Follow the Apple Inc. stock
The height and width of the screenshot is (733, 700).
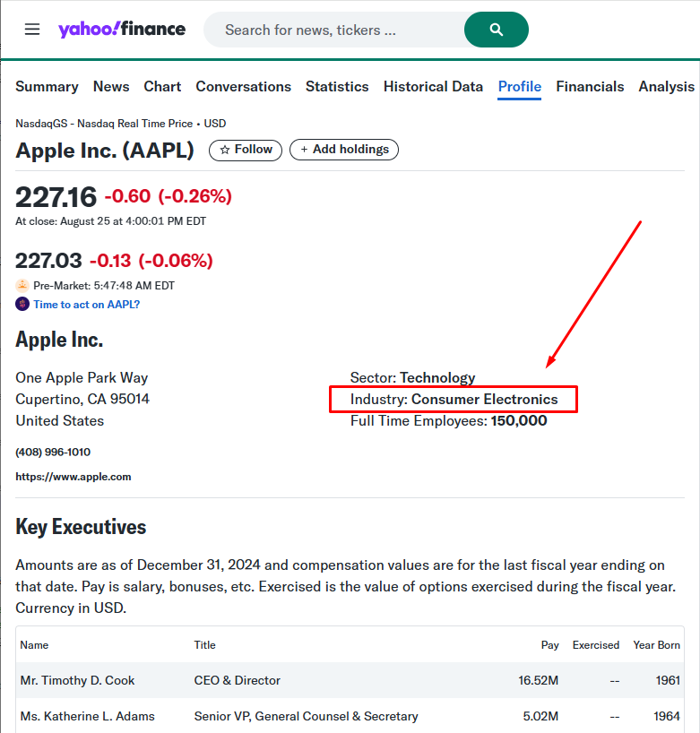[x=246, y=150]
